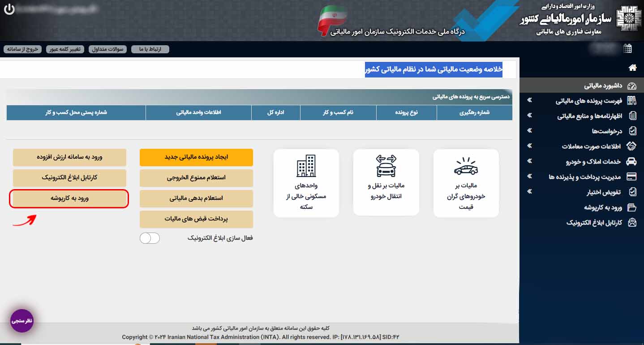Click استعلام ممنوع الخروجی button

196,178
